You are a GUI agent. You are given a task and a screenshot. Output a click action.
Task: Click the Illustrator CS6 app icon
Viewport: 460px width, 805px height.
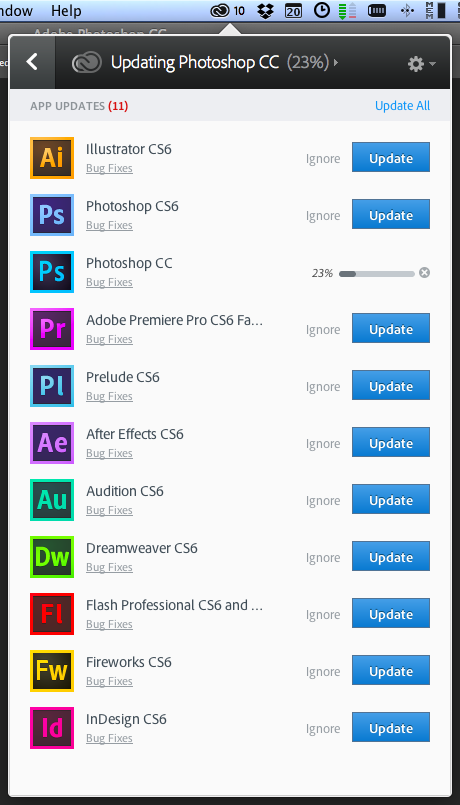click(52, 158)
